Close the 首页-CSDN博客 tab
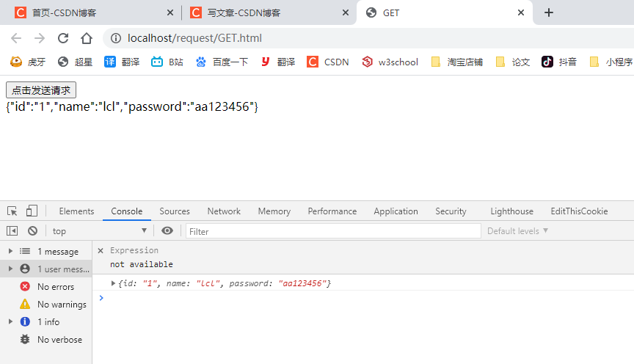 170,12
